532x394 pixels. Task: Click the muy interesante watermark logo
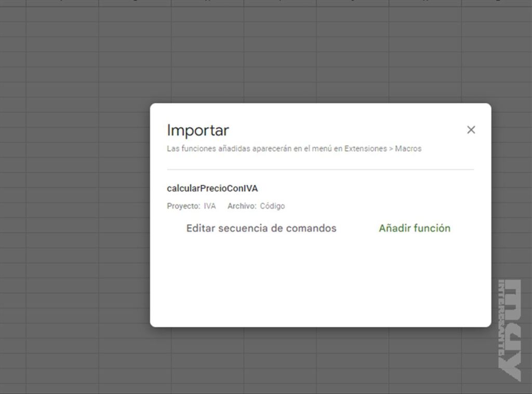[x=509, y=330]
